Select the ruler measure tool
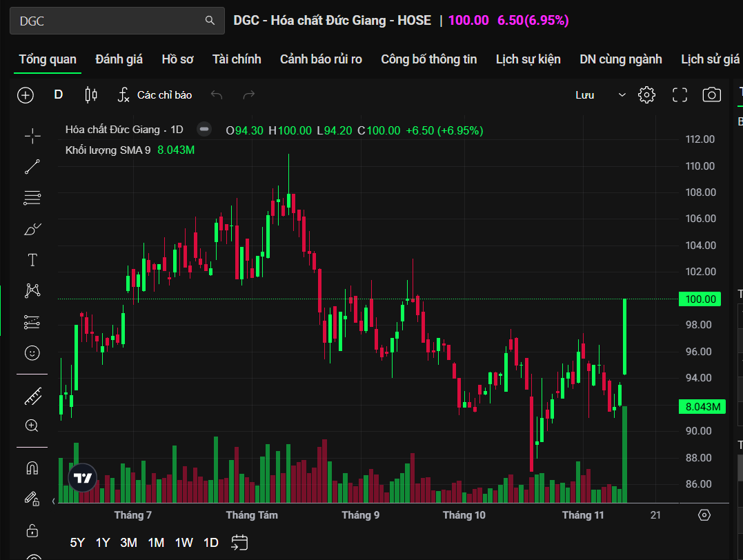 (32, 396)
